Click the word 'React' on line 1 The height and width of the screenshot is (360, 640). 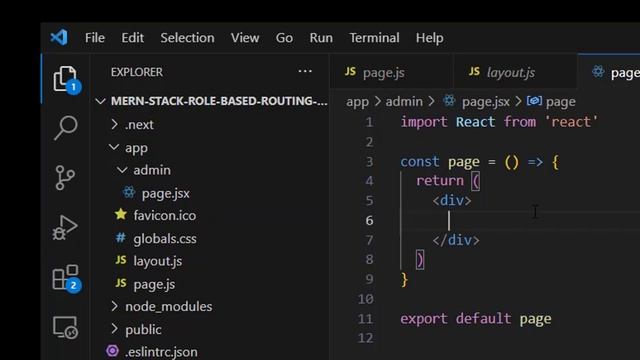[475, 122]
